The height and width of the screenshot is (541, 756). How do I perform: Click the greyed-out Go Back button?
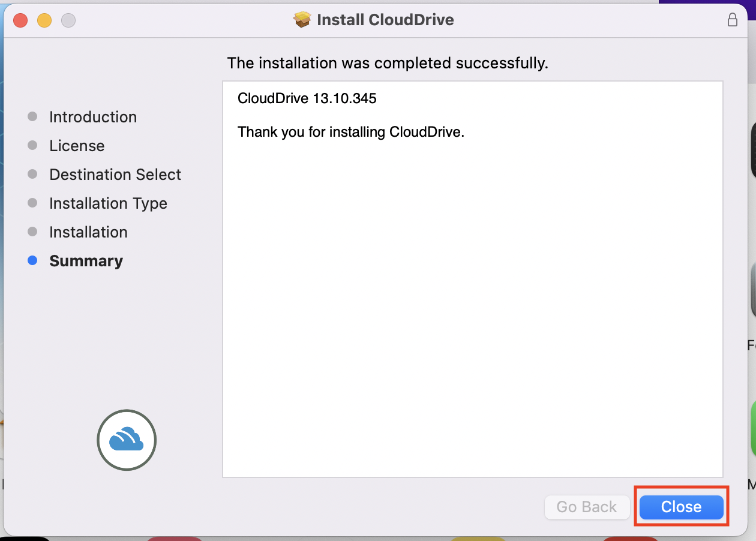coord(587,507)
